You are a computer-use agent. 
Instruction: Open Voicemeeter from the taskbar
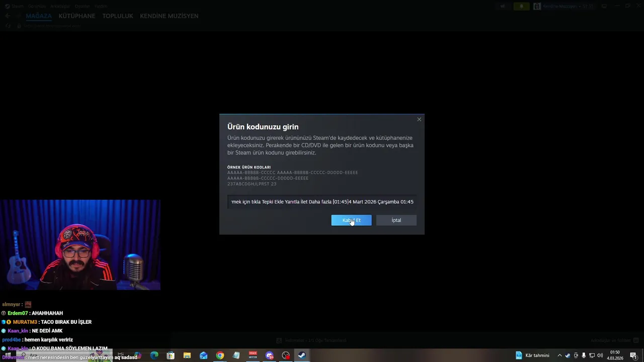tap(253, 355)
